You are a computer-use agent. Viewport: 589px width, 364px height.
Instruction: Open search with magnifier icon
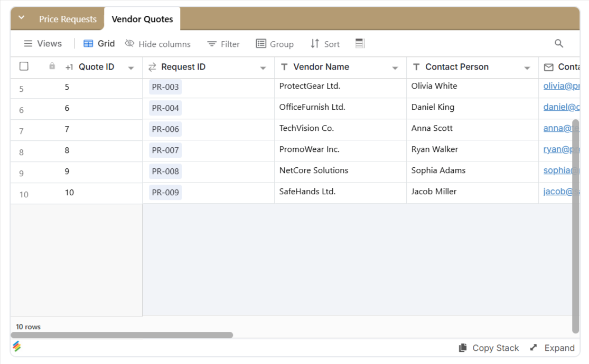pyautogui.click(x=559, y=44)
